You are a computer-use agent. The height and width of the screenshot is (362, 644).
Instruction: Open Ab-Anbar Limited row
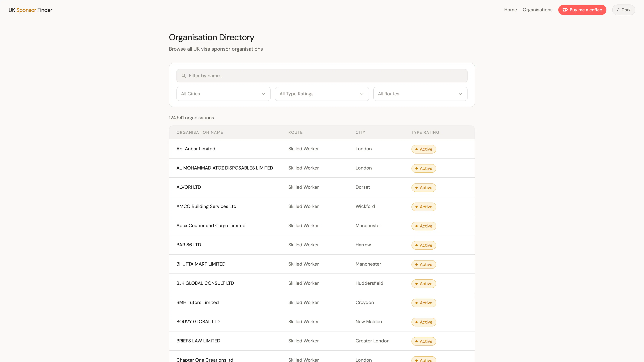(322, 149)
